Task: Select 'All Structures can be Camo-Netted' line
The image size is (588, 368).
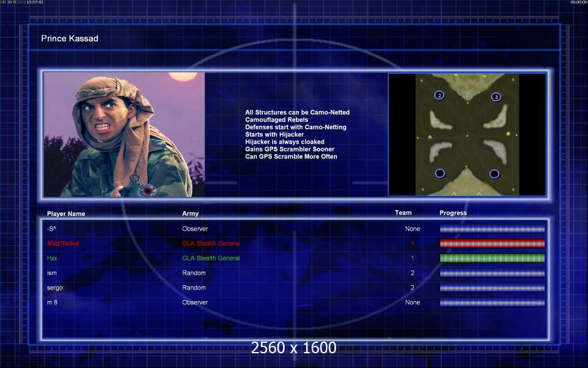Action: 298,112
